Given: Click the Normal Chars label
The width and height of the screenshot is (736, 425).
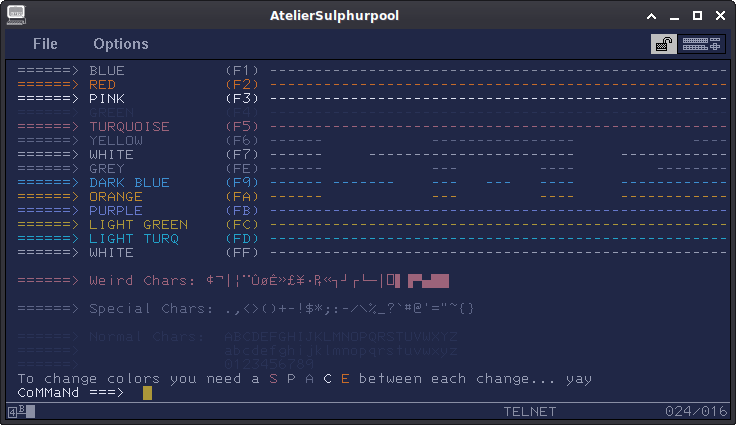Looking at the screenshot, I should [147, 337].
